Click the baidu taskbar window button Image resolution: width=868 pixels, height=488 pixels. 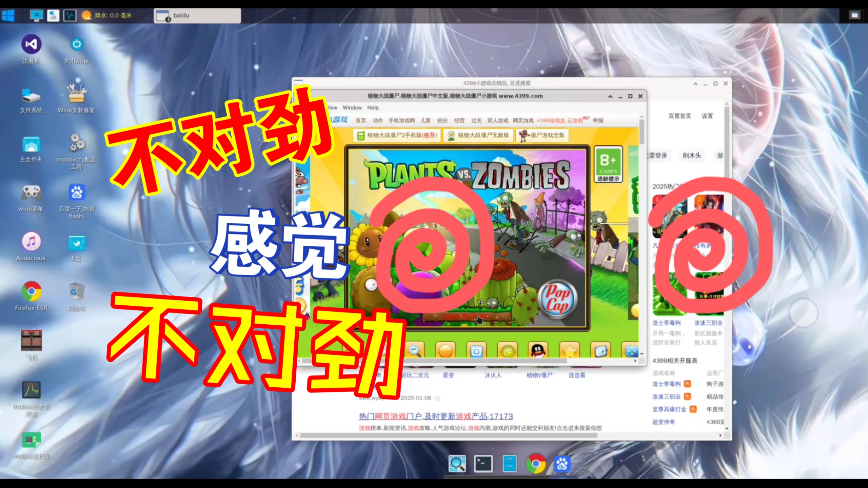point(197,16)
